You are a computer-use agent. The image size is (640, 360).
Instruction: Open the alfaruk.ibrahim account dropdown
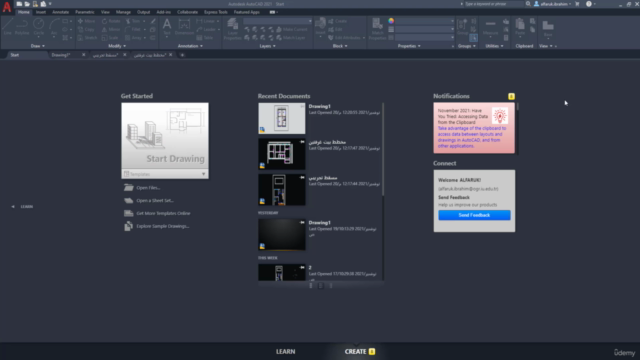553,4
